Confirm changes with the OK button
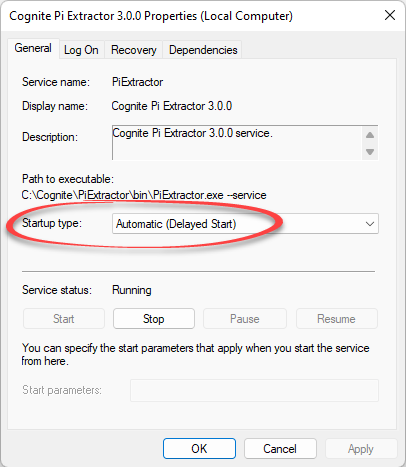406x467 pixels. pos(199,449)
